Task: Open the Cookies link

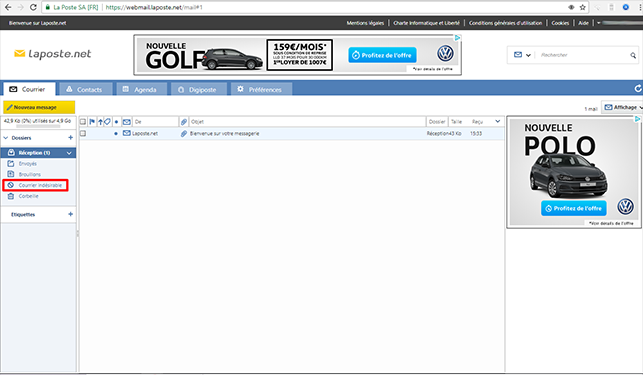Action: 560,23
